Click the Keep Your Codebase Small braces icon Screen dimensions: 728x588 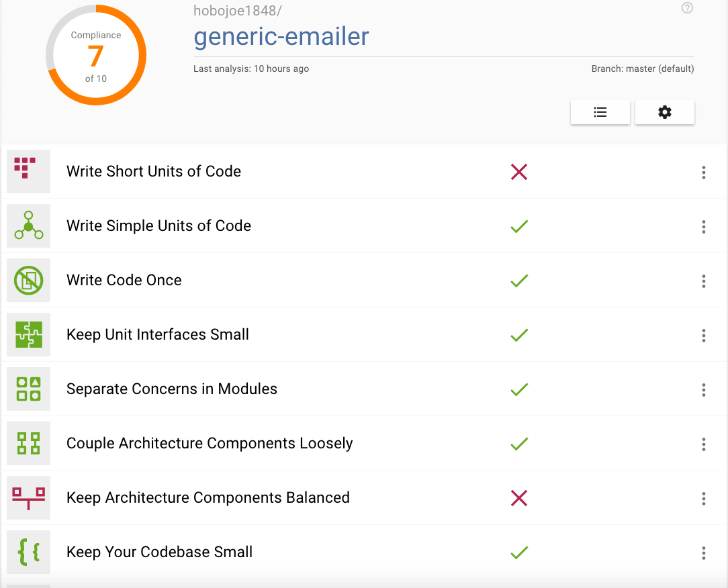28,552
